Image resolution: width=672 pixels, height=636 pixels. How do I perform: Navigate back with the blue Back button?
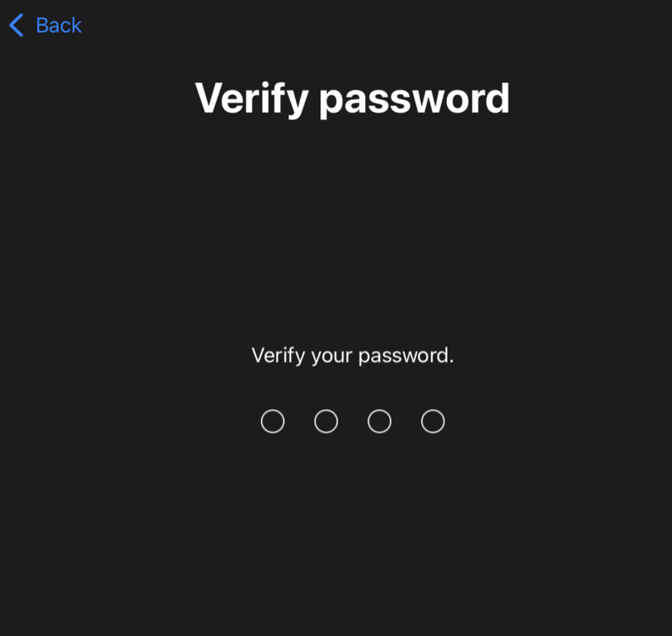45,25
